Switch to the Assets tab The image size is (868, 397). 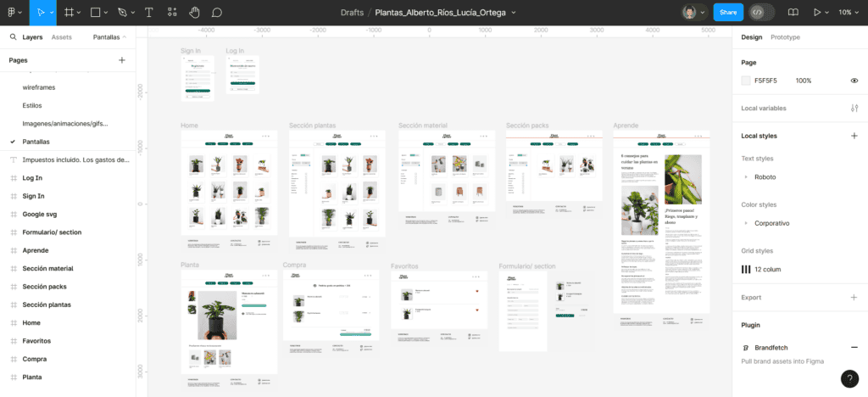(61, 37)
